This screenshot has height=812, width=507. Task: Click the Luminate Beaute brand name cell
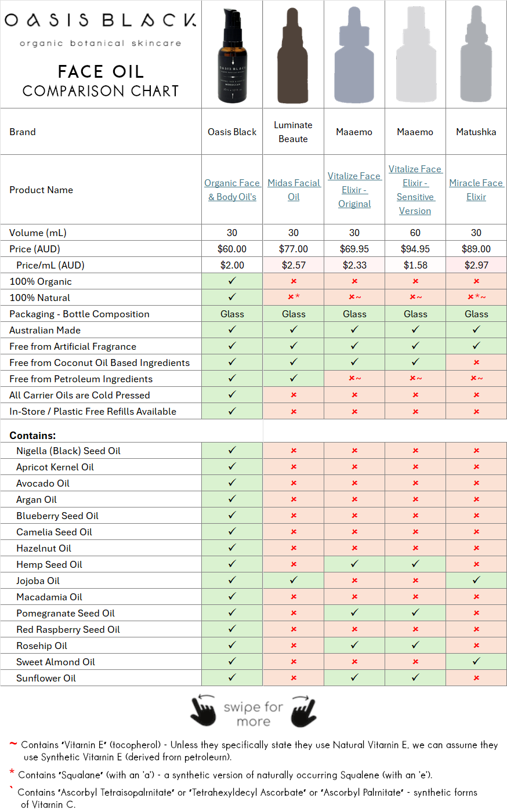pos(293,132)
